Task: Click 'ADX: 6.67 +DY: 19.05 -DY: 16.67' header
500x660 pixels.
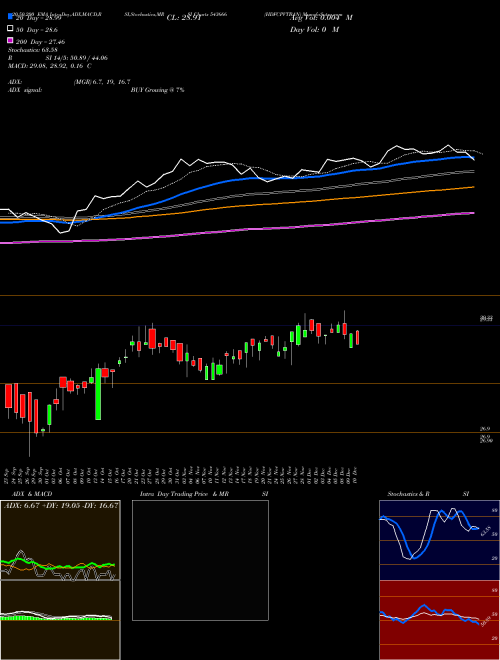Action: point(61,505)
